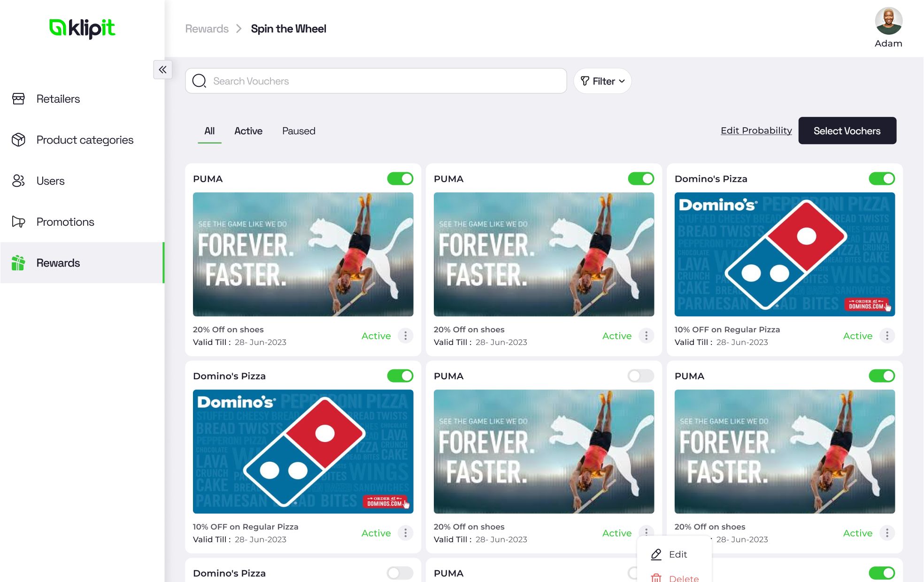The image size is (924, 582).
Task: Open the Retailers section
Action: (82, 99)
